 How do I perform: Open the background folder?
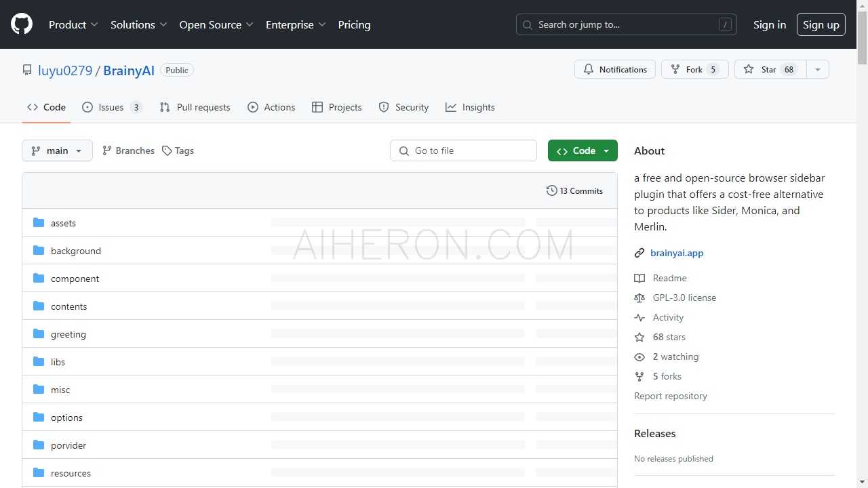pos(76,251)
